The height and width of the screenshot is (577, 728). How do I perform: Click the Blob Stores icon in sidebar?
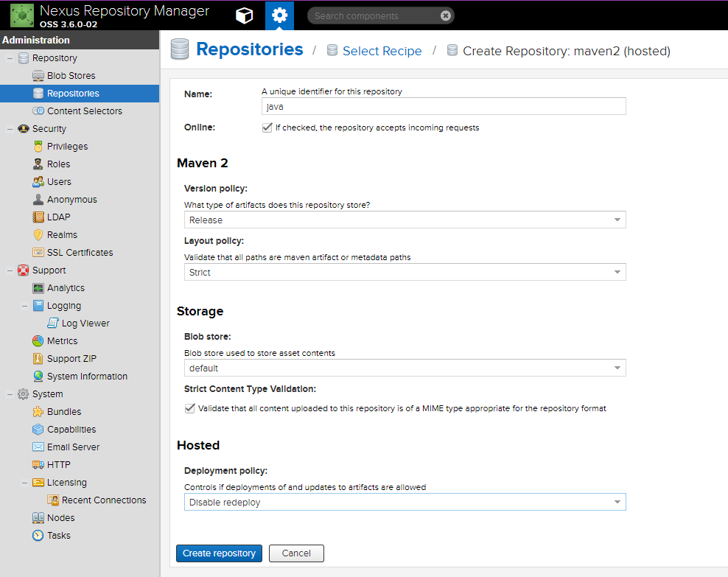pos(38,76)
